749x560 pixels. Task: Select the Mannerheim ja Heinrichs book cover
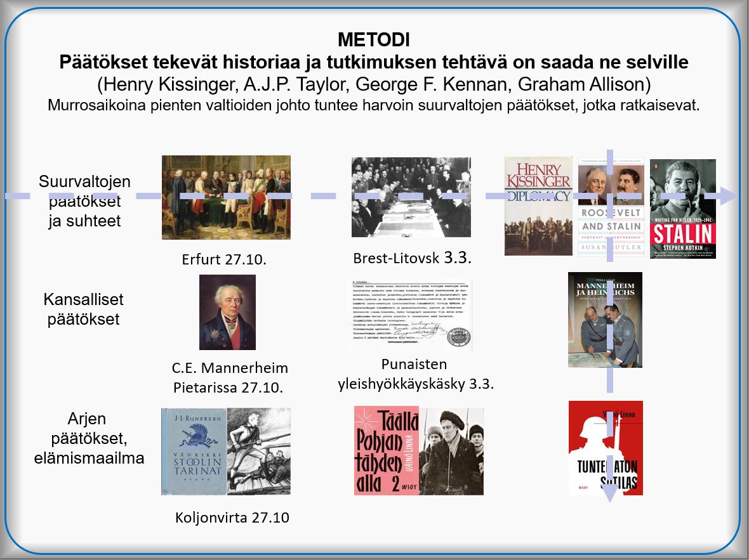(x=605, y=320)
